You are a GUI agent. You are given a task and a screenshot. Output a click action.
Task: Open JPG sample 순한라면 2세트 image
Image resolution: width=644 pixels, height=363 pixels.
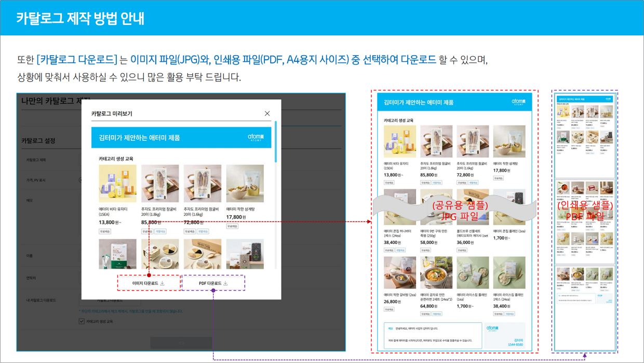[436, 273]
